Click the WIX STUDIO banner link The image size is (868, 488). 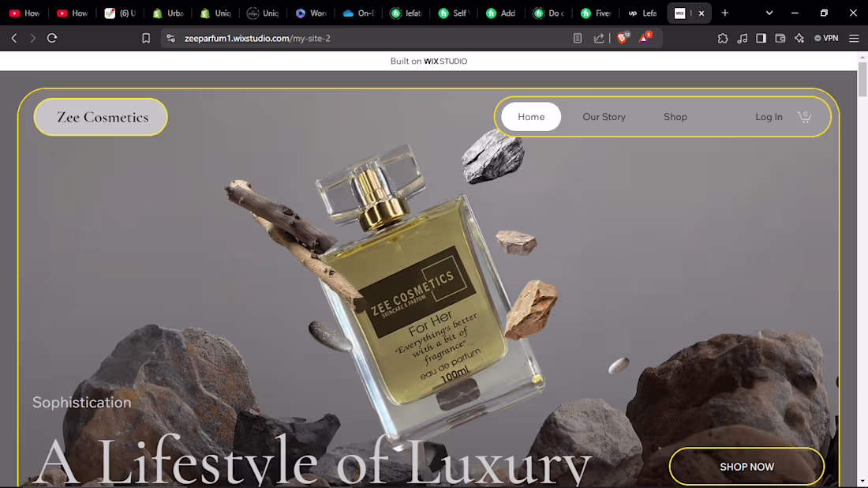(x=428, y=61)
